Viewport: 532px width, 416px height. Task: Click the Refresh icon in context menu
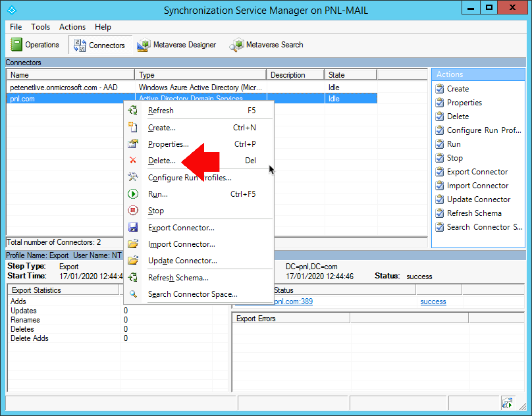pos(132,110)
